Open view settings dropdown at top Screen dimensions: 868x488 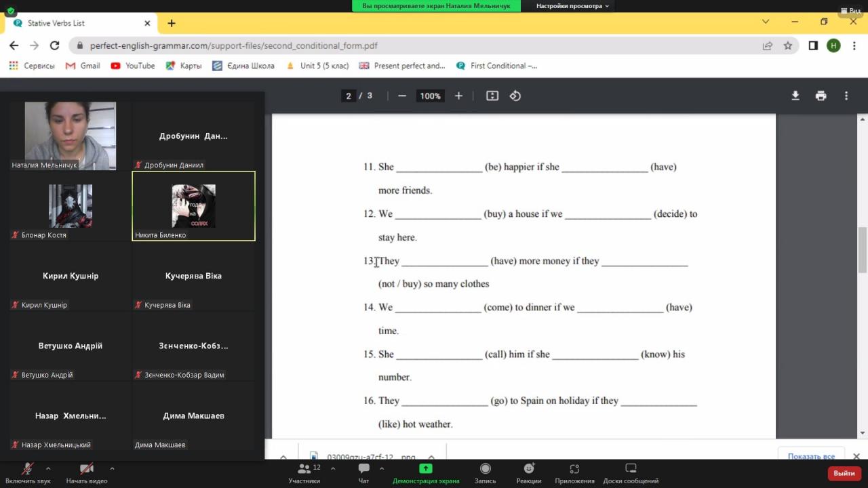tap(572, 6)
